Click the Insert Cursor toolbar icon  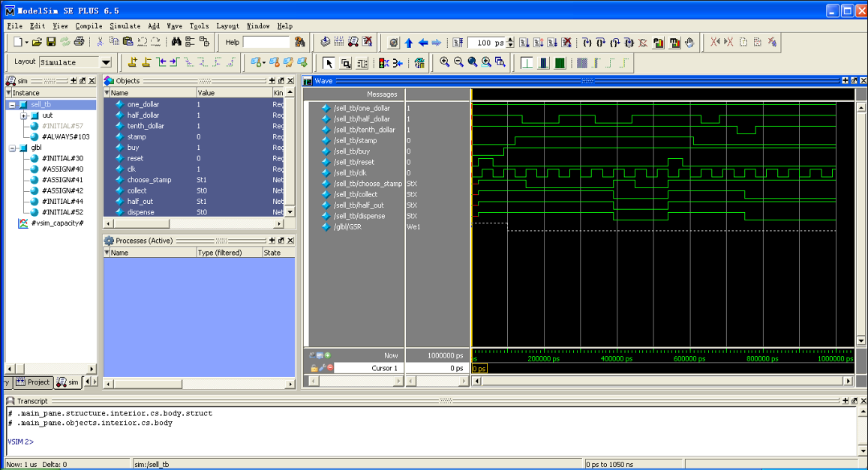pos(133,62)
